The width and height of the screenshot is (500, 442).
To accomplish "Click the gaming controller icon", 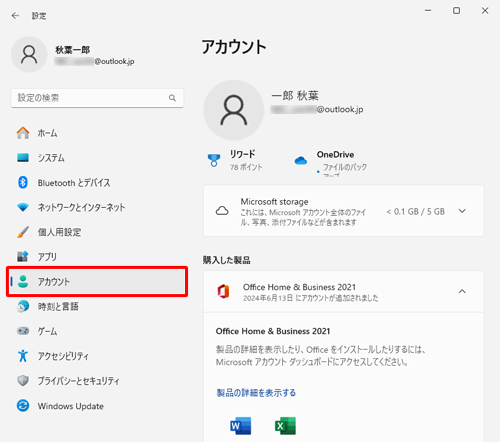I will 23,331.
